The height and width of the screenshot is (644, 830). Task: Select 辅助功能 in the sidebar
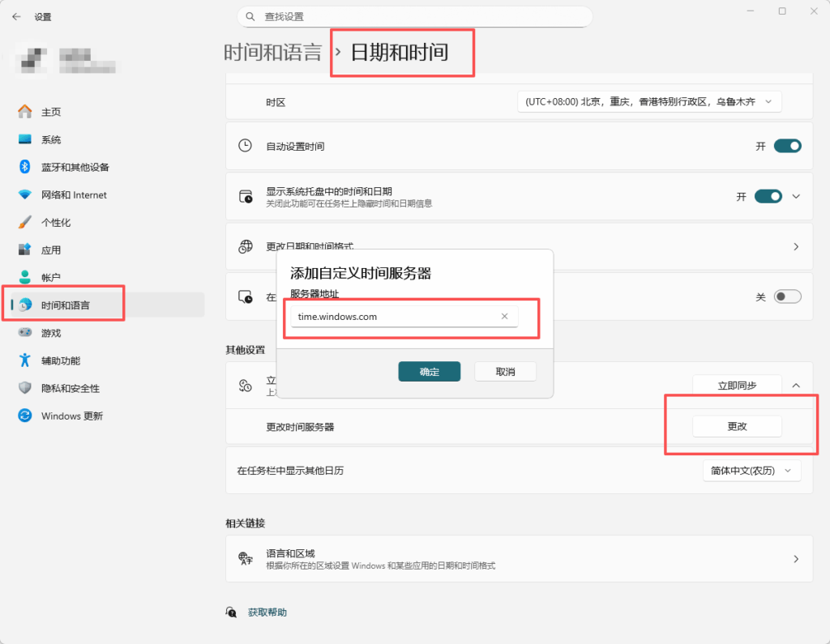61,360
